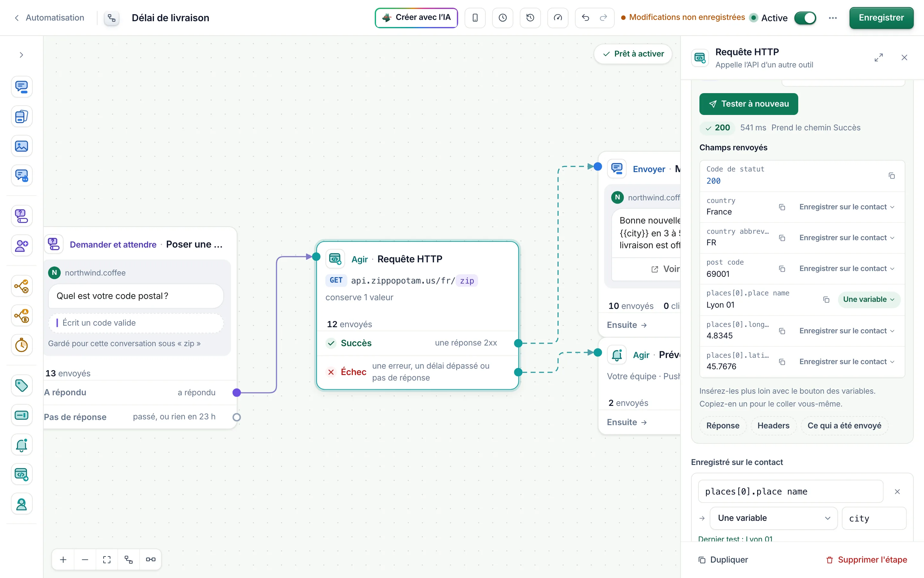
Task: Click the 'places[0].place name' field input
Action: (x=790, y=492)
